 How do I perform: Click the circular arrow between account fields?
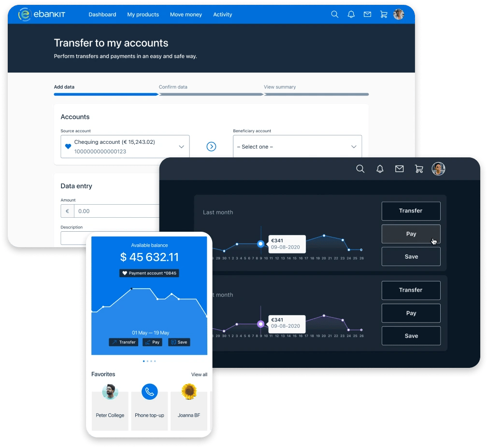tap(211, 146)
